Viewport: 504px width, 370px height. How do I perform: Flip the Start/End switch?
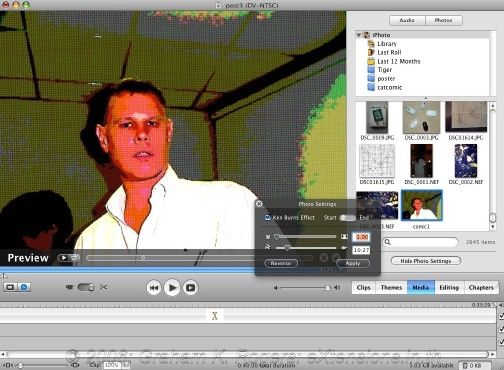tap(347, 218)
